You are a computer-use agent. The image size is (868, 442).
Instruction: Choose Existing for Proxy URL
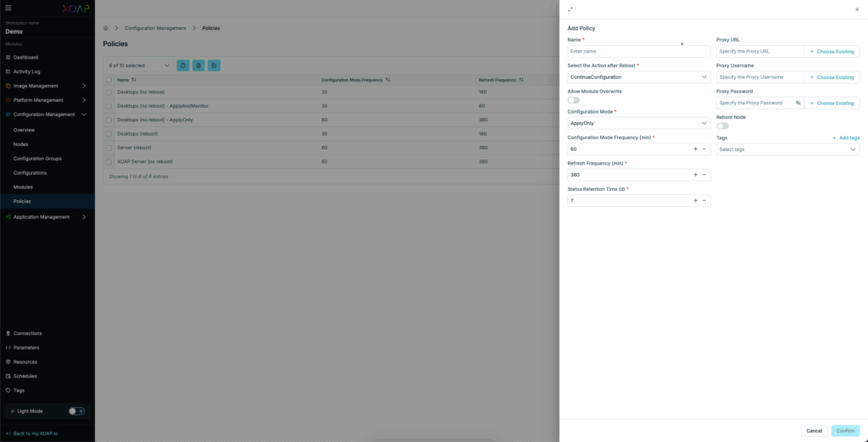(x=832, y=52)
